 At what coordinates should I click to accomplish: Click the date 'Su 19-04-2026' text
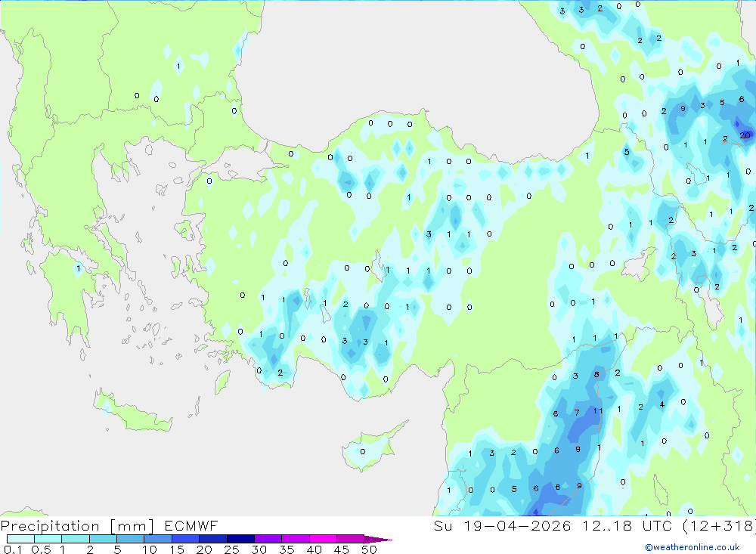point(503,526)
